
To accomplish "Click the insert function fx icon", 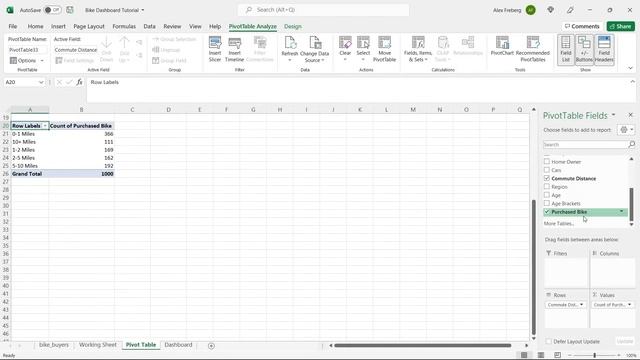I will [x=80, y=82].
